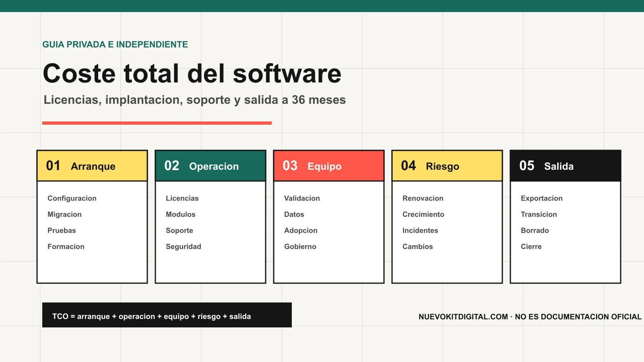The image size is (644, 362).
Task: Click the '03 Equipo' card header
Action: coord(329,166)
